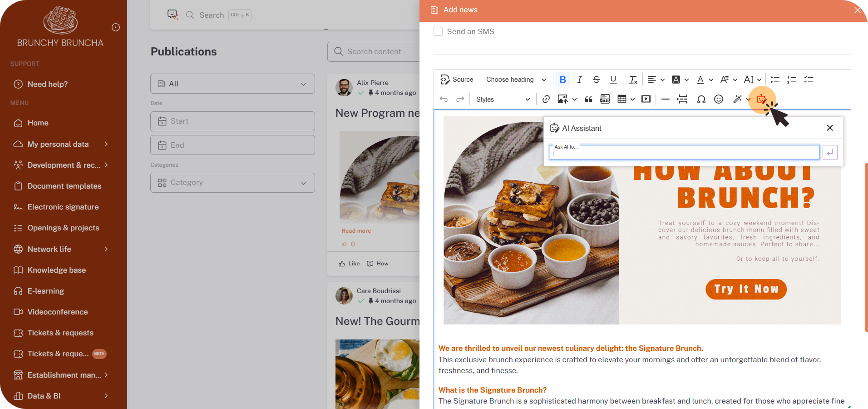This screenshot has height=409, width=868.
Task: Insert a bulleted list
Action: pos(775,80)
